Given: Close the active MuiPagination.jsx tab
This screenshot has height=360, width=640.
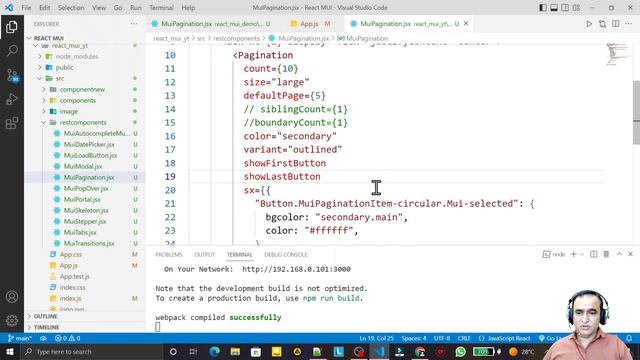Looking at the screenshot, I should [466, 24].
